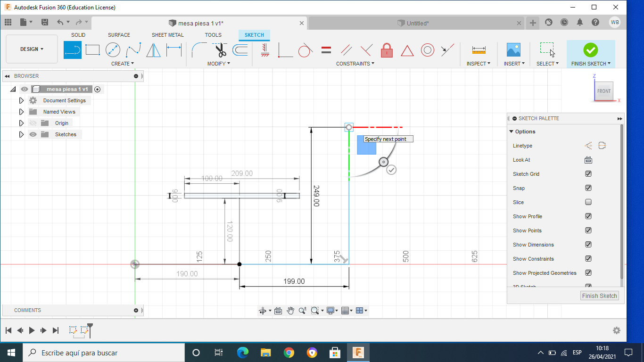Image resolution: width=644 pixels, height=362 pixels.
Task: Click the Pan hand tool
Action: (290, 310)
